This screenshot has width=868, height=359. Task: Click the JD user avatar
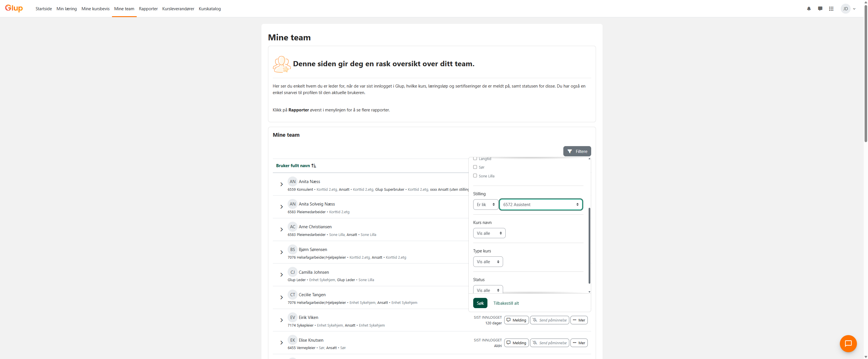[x=846, y=9]
